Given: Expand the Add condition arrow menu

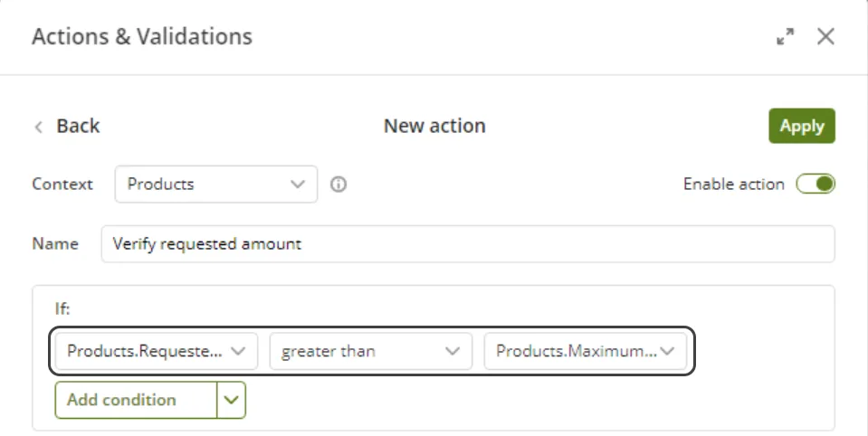Looking at the screenshot, I should point(231,400).
